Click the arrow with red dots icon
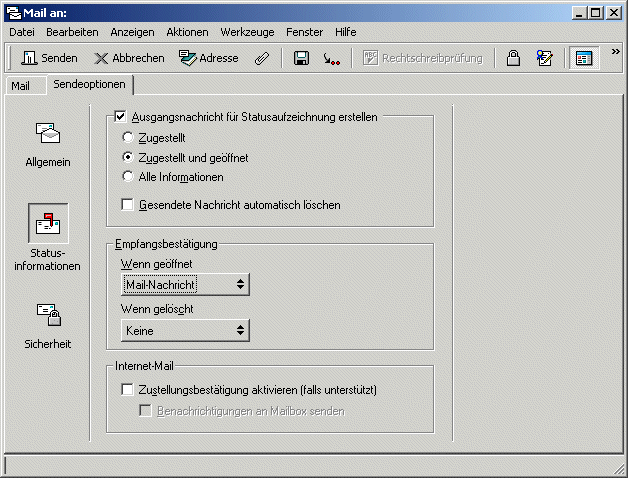628x478 pixels. point(331,59)
